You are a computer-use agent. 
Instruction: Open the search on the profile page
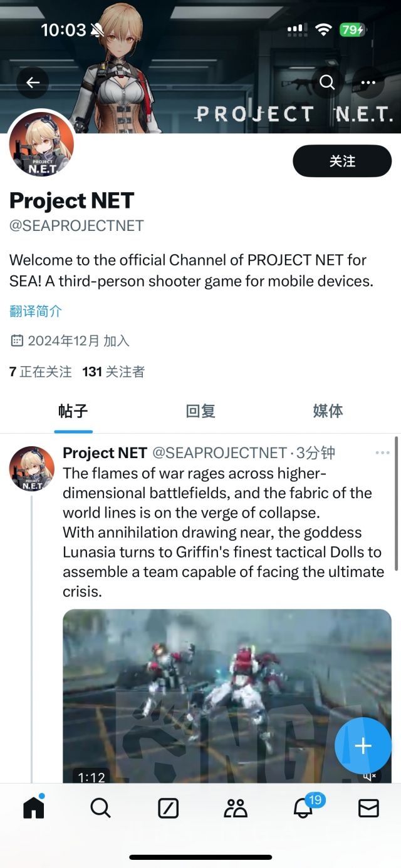tap(326, 82)
